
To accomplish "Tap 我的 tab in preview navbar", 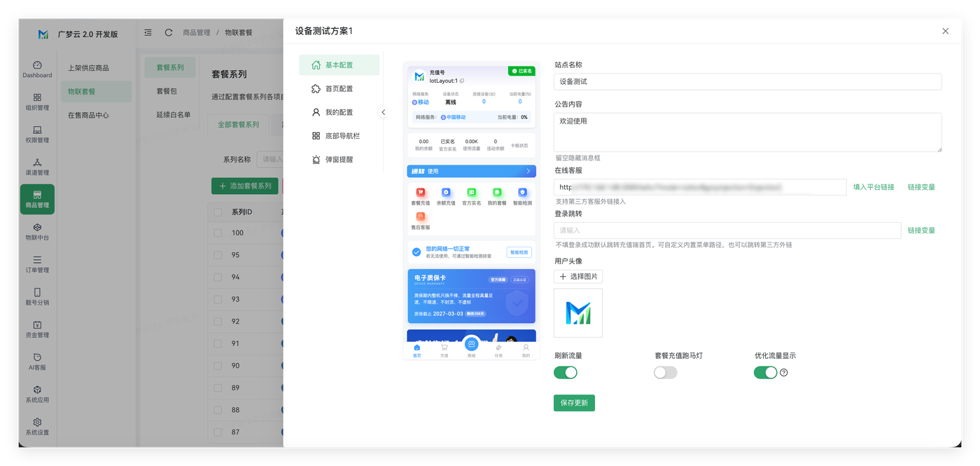I will (x=526, y=350).
